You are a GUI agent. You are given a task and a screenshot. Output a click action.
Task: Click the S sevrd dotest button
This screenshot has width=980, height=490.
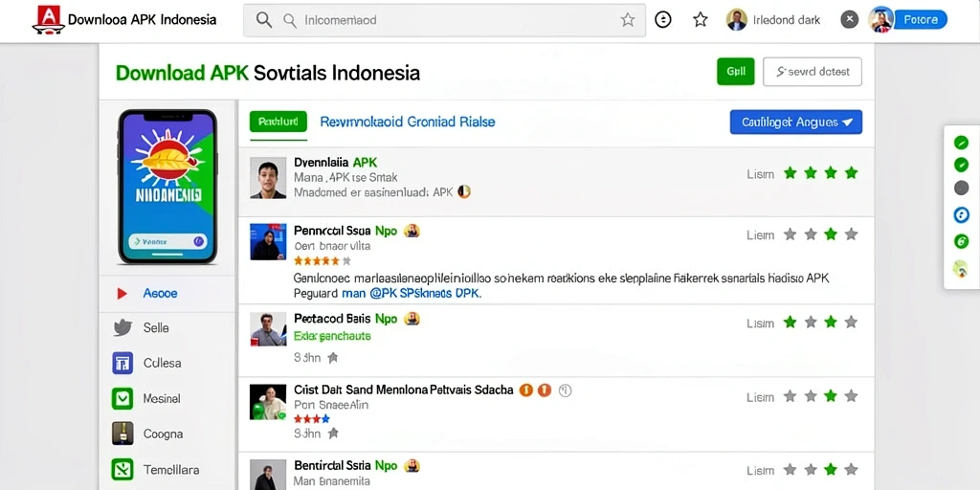click(x=813, y=71)
